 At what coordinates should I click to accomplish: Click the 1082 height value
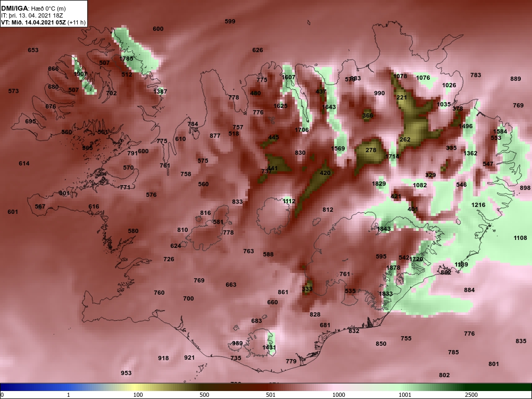tap(420, 185)
